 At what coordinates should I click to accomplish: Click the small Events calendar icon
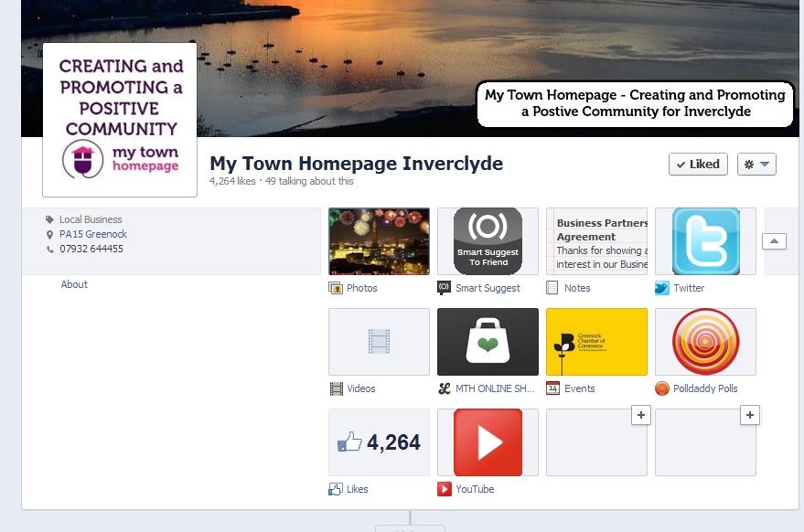coord(552,388)
